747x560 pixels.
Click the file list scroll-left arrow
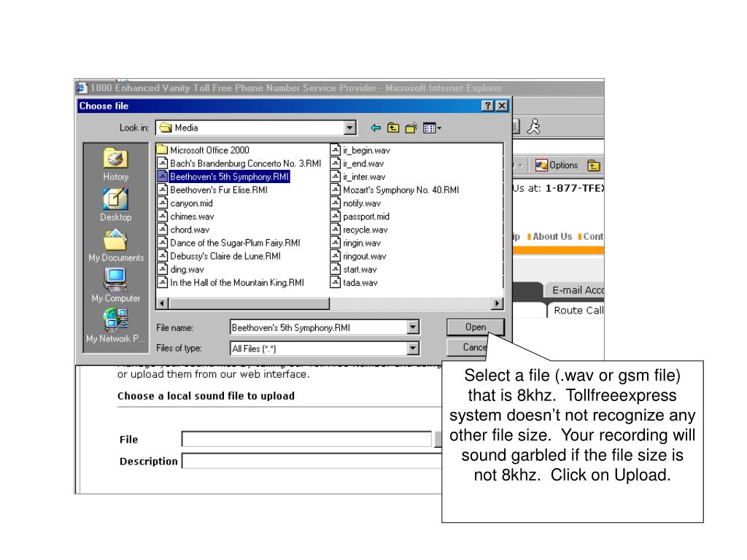162,303
